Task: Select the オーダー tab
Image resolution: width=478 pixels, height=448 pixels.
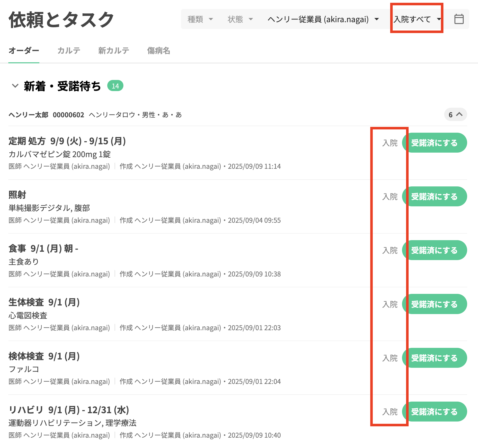Action: click(x=24, y=51)
